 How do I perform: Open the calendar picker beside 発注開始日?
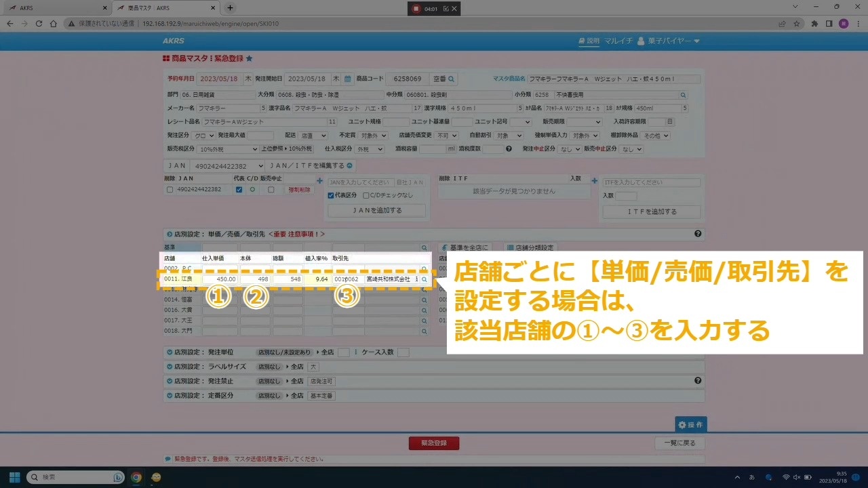tap(347, 79)
